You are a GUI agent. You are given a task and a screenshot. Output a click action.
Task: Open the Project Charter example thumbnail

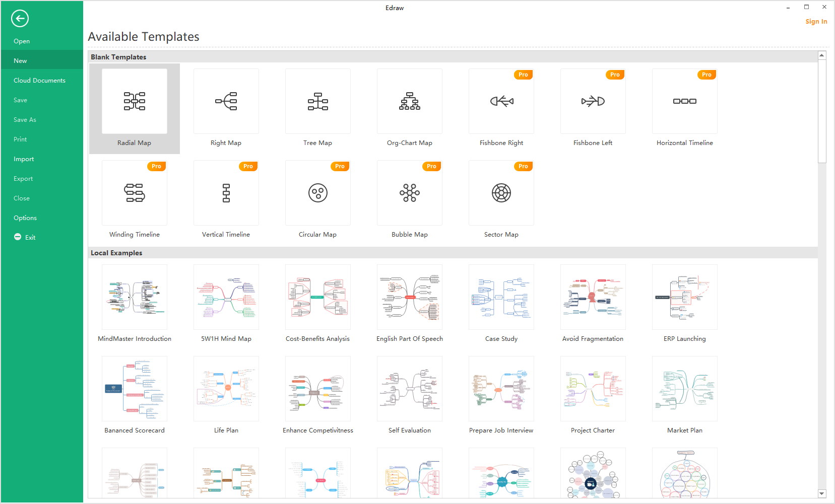pyautogui.click(x=593, y=389)
